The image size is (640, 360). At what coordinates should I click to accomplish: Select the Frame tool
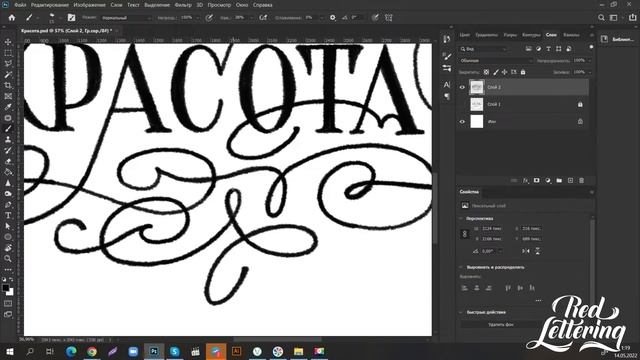[x=8, y=96]
